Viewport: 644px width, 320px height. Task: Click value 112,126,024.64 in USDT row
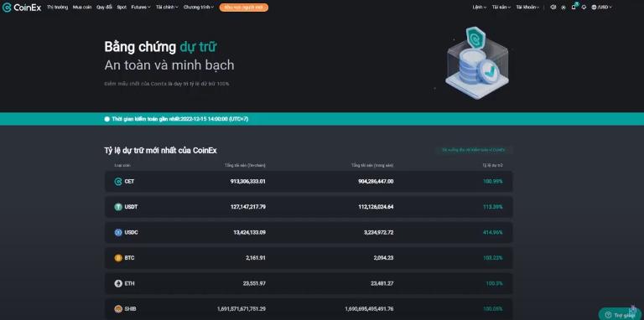click(376, 207)
